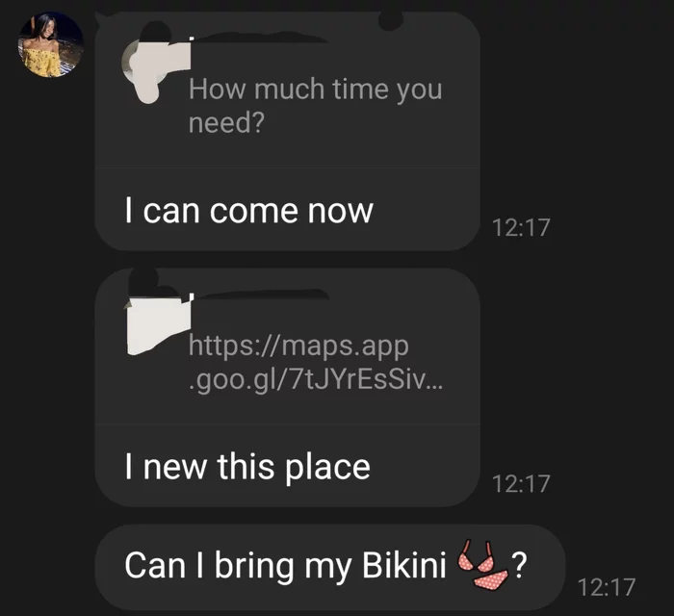
Task: Tap the ".goo.gl/7tJYrEsSiv..." link line
Action: (316, 379)
